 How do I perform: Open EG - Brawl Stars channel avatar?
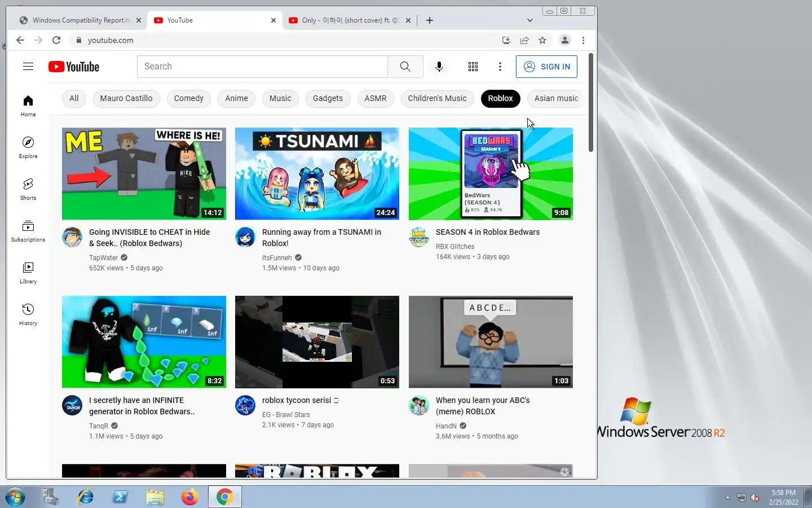click(245, 405)
